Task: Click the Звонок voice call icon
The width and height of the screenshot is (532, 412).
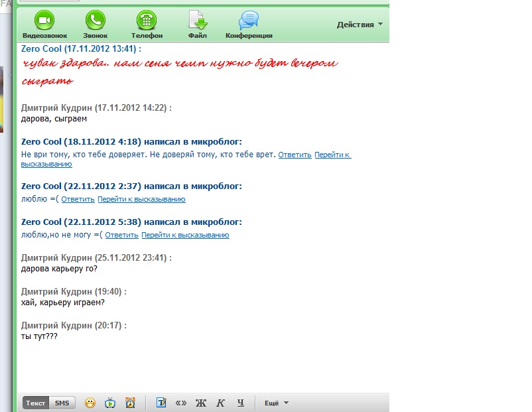Action: tap(95, 21)
